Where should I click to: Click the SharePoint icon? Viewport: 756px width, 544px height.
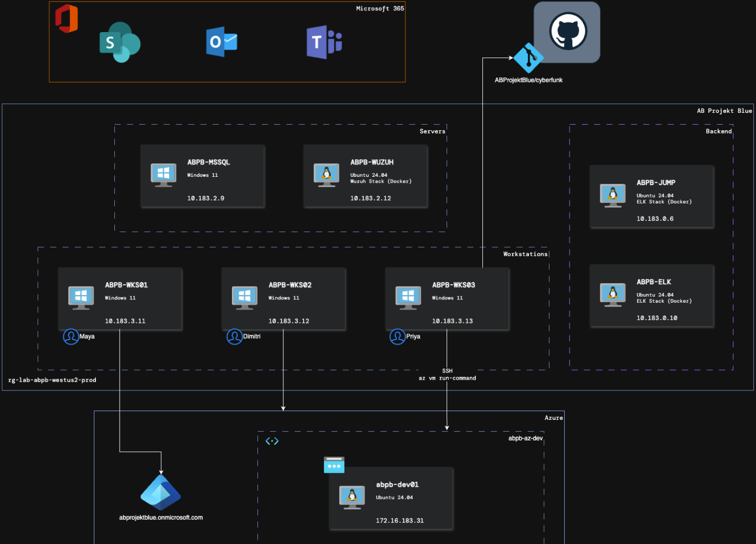pyautogui.click(x=120, y=42)
